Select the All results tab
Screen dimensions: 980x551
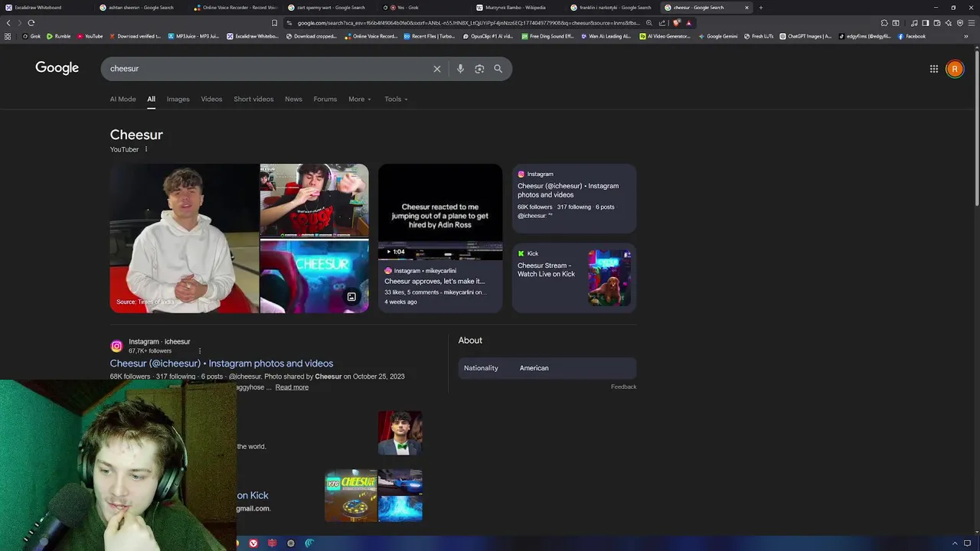(x=151, y=99)
